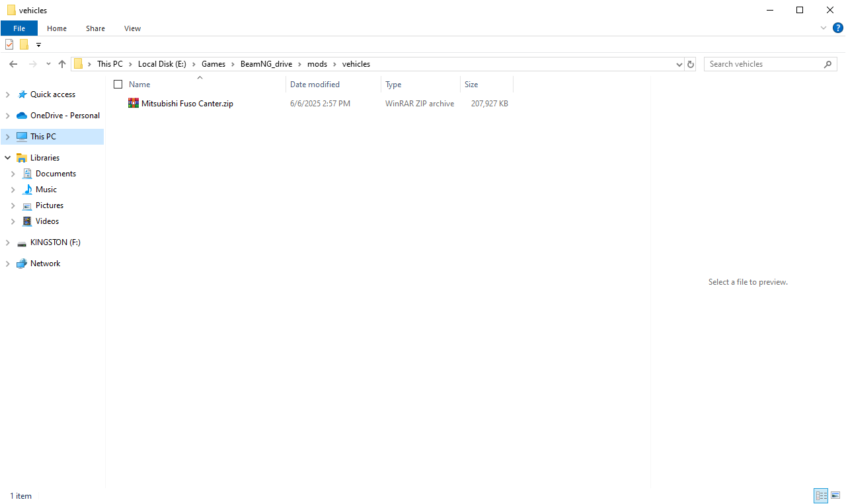Switch to Large icons view layout
Screen dimensions: 846x504
(x=835, y=495)
